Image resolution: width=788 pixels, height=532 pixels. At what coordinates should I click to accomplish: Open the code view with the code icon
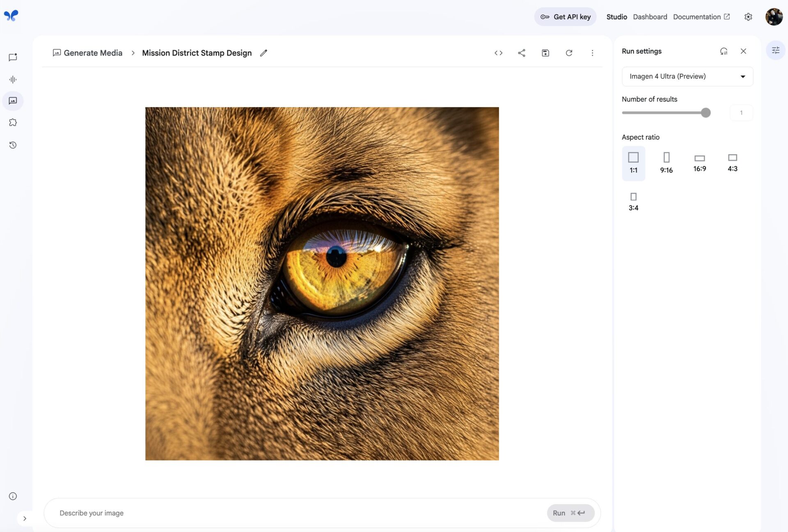pyautogui.click(x=499, y=53)
